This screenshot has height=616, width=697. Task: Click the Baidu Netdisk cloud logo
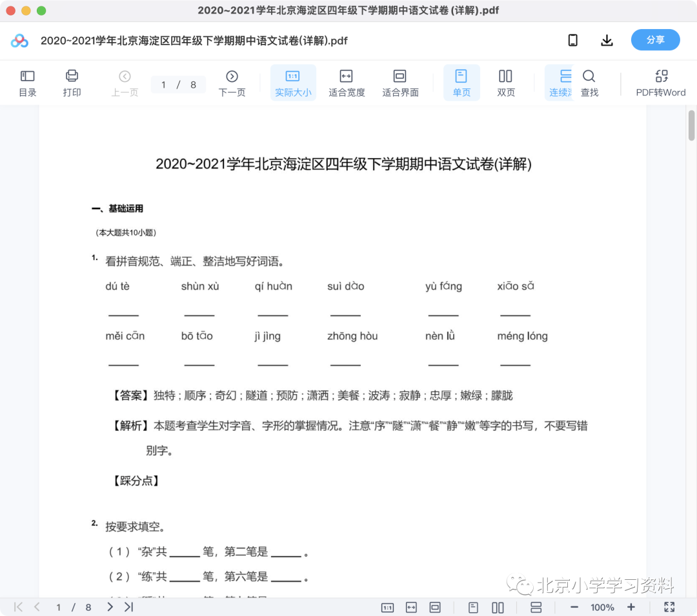pyautogui.click(x=19, y=41)
